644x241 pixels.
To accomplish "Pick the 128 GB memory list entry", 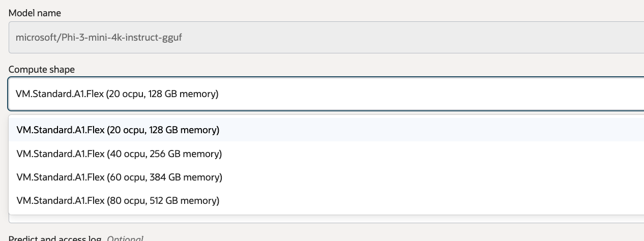I will click(118, 130).
